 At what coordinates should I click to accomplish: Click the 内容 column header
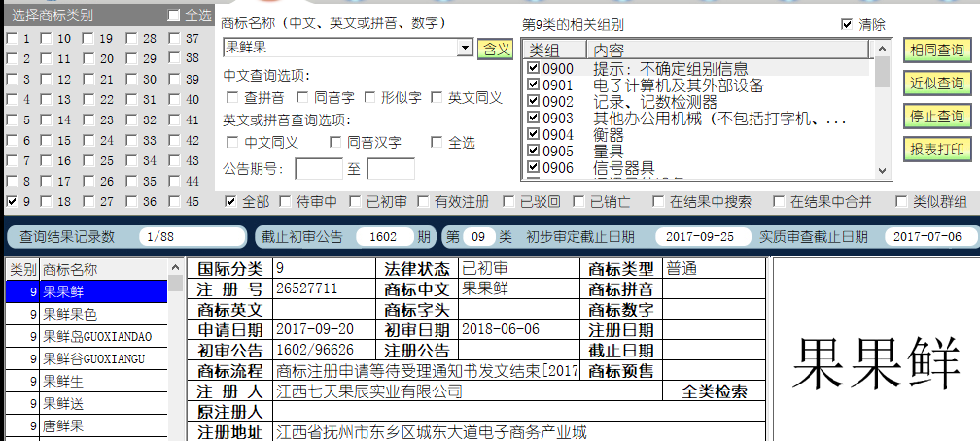coord(727,50)
